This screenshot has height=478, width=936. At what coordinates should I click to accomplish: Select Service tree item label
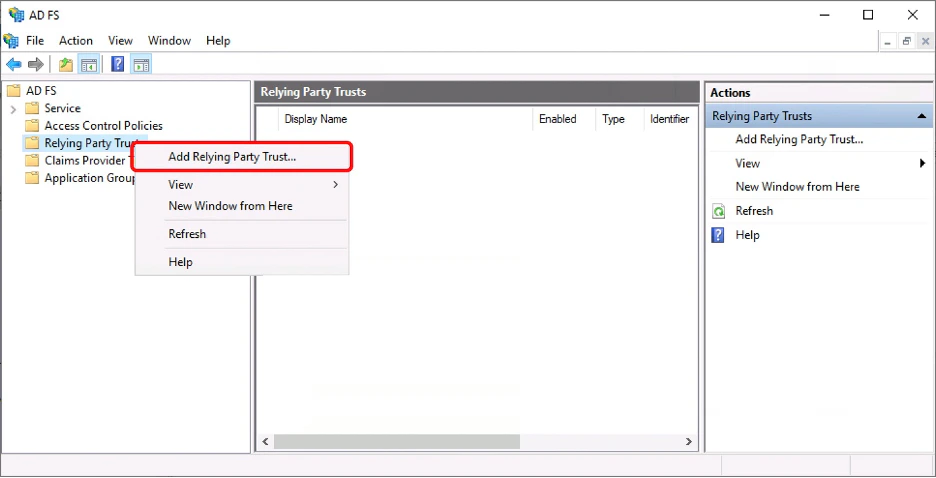(x=62, y=109)
